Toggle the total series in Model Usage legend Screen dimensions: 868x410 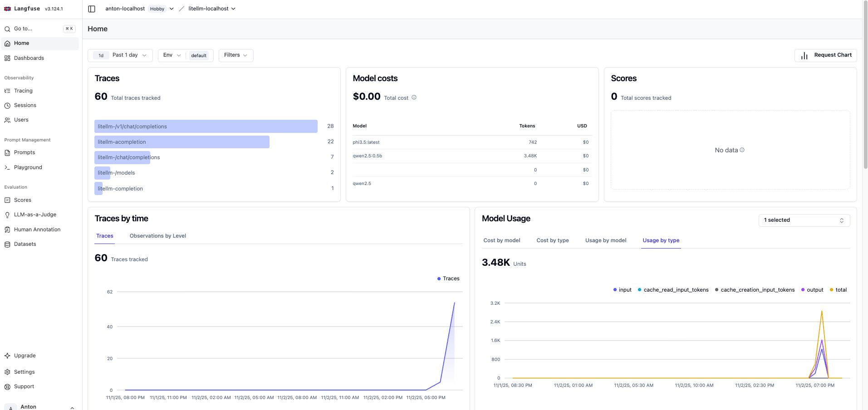click(838, 290)
